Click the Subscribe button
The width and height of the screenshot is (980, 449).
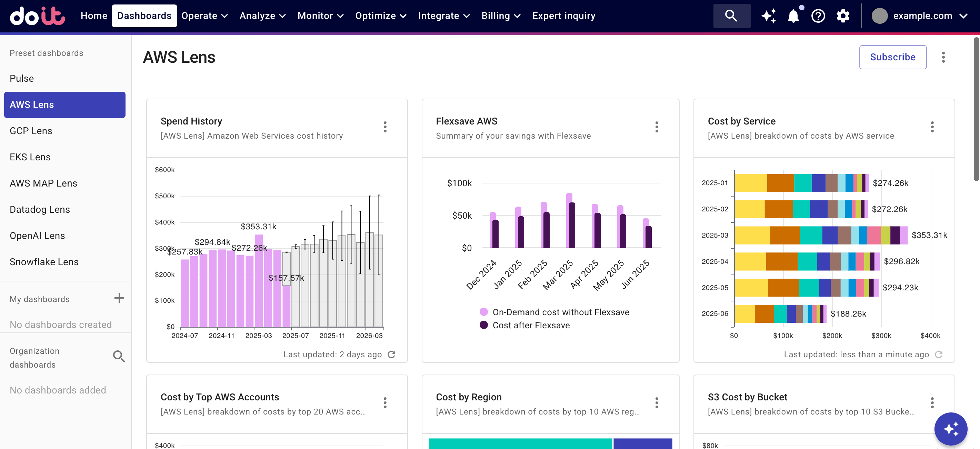point(892,57)
